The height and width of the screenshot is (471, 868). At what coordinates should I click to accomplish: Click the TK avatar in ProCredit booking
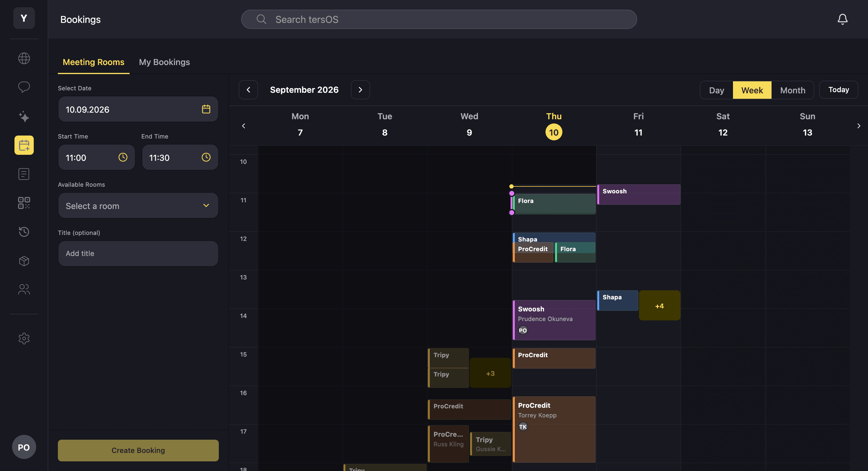[x=523, y=427]
